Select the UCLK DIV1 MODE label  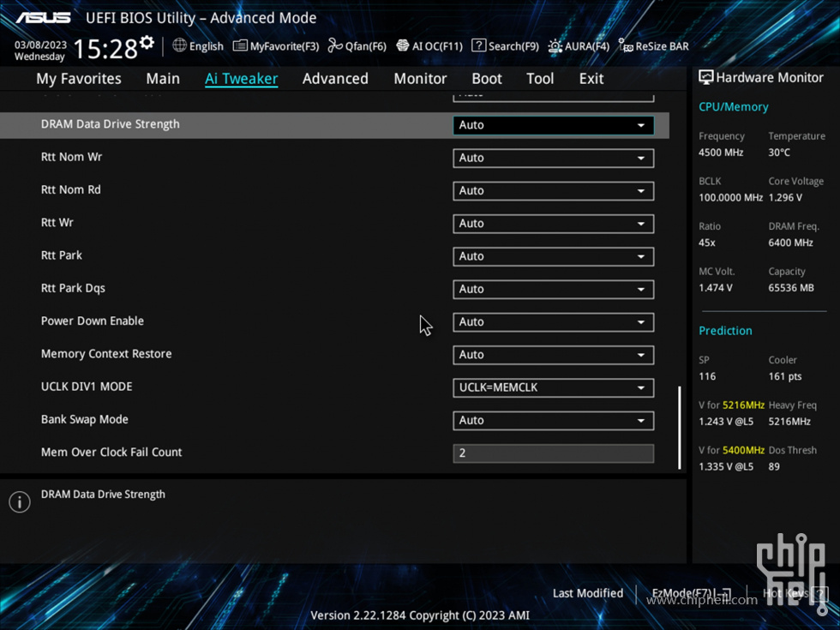87,387
